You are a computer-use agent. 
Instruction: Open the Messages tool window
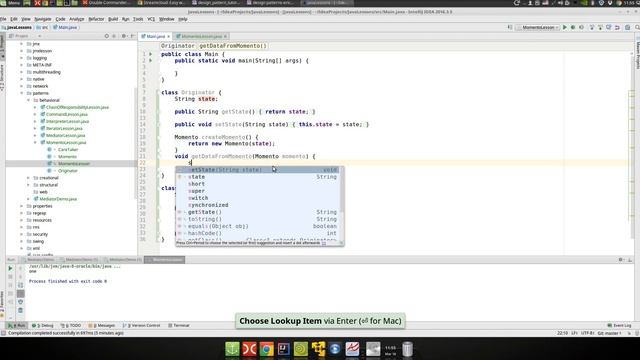click(102, 325)
